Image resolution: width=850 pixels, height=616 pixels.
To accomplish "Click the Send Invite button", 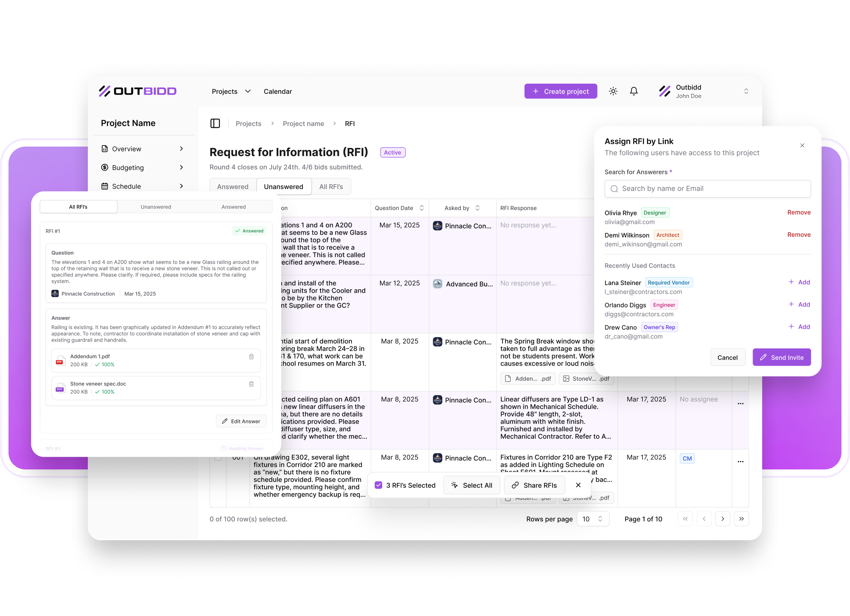I will coord(781,358).
